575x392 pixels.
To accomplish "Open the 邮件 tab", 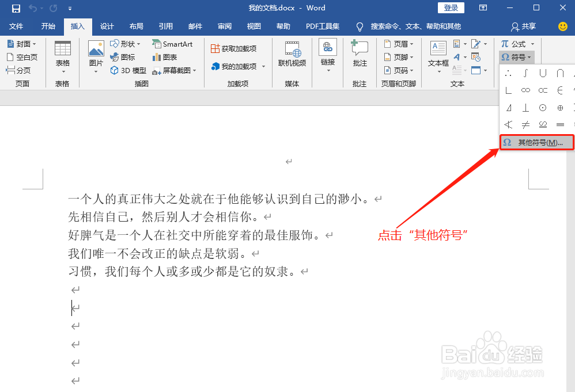I will [x=195, y=26].
